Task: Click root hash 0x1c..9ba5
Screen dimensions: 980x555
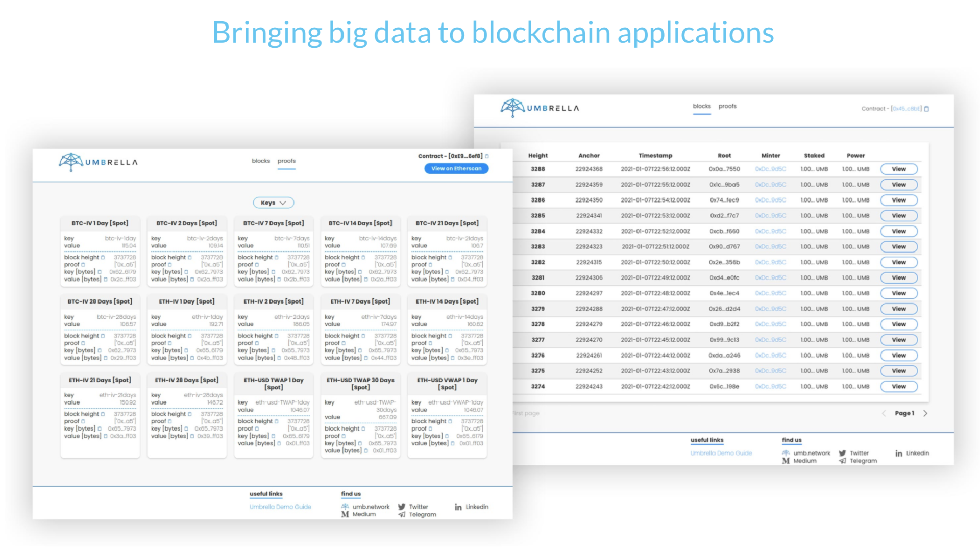Action: [x=724, y=185]
